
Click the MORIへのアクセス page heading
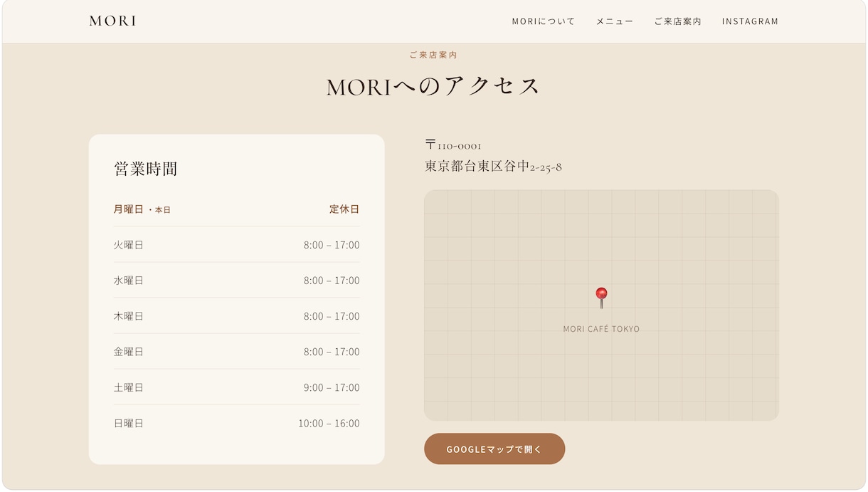[x=433, y=86]
